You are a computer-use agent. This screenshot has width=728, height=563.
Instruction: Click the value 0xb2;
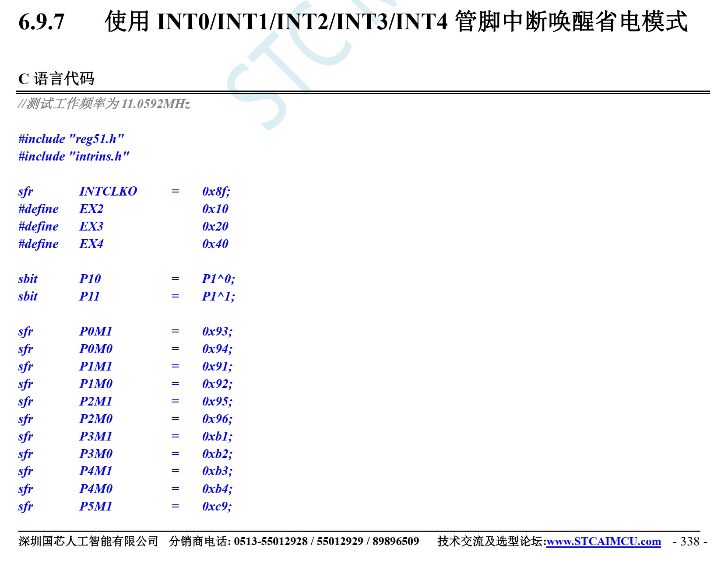[x=218, y=454]
